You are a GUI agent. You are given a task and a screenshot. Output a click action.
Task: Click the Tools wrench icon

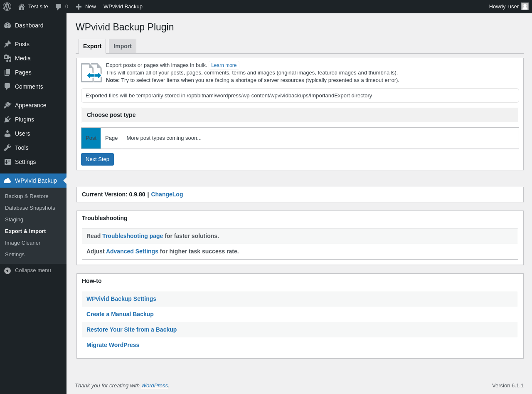[x=7, y=148]
